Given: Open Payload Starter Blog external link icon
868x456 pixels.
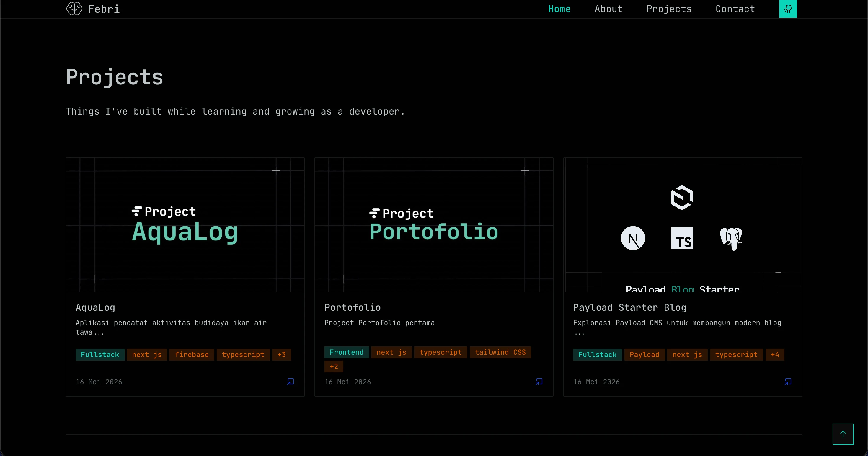Looking at the screenshot, I should coord(787,382).
